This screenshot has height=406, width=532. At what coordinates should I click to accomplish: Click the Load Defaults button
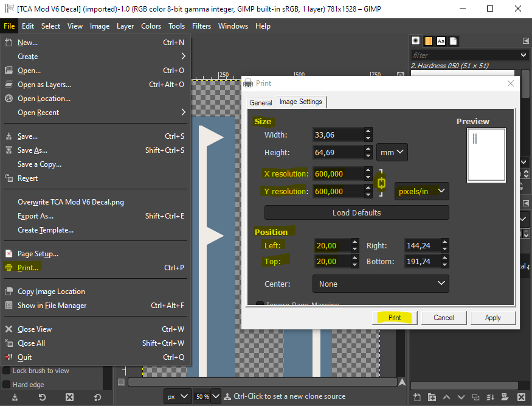pyautogui.click(x=356, y=212)
